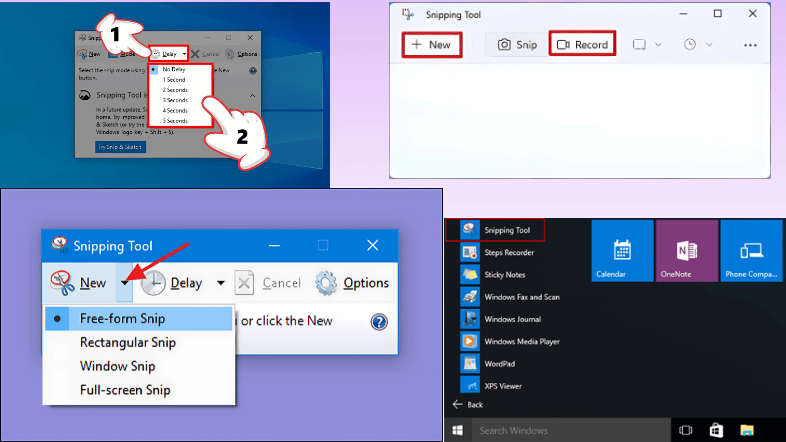The width and height of the screenshot is (786, 442).
Task: Open Steps Recorder from the Start menu
Action: tap(497, 253)
